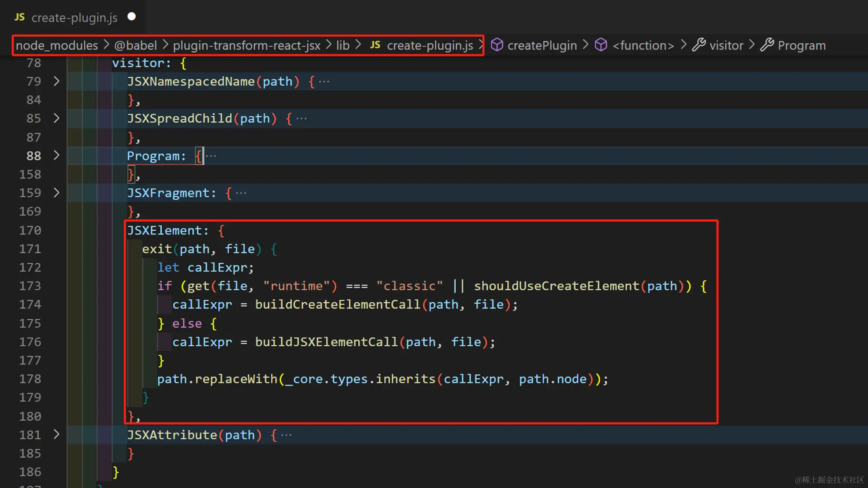This screenshot has width=868, height=488.
Task: Click the wrench icon beside Program breadcrumb
Action: click(x=767, y=45)
